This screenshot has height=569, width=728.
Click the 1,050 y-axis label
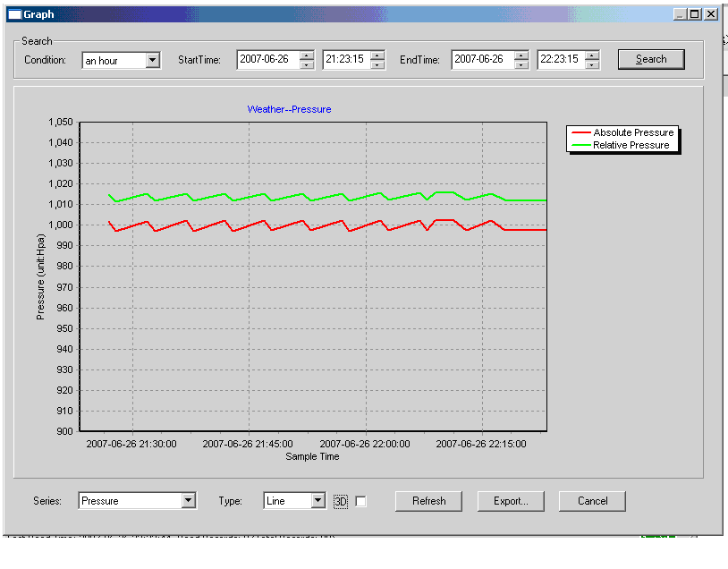pos(61,123)
